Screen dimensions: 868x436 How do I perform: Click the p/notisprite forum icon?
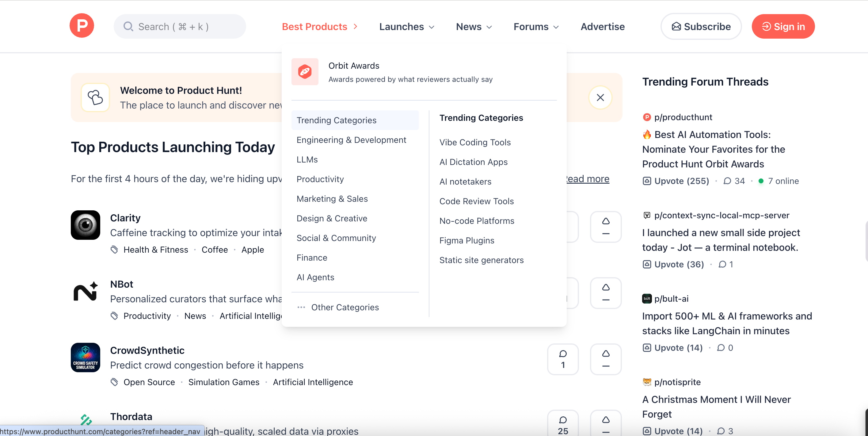(x=647, y=382)
